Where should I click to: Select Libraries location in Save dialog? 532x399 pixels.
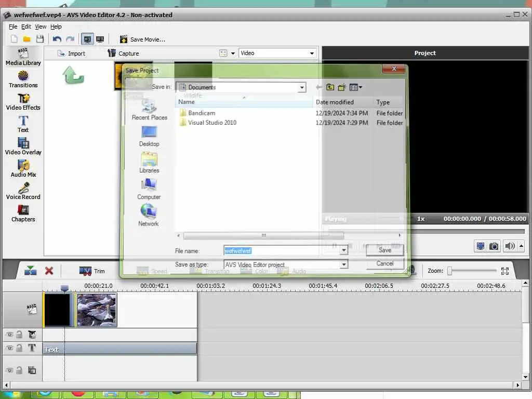[x=149, y=163]
